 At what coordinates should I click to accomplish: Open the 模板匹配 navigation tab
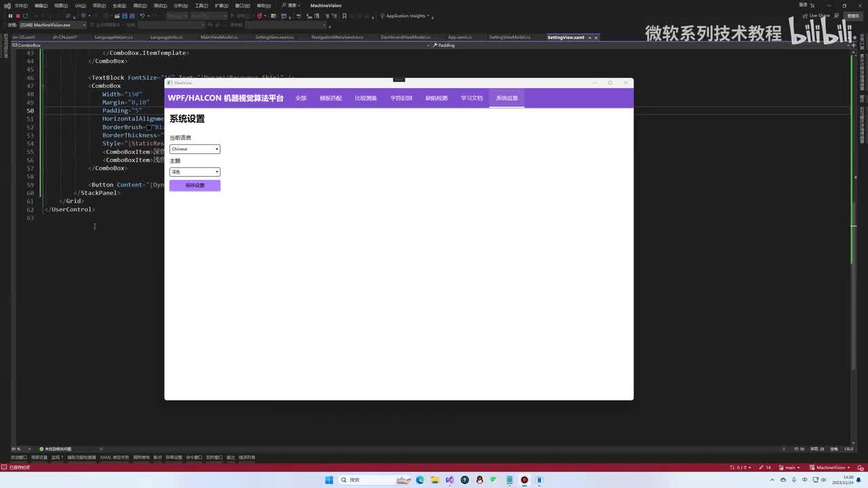(331, 98)
